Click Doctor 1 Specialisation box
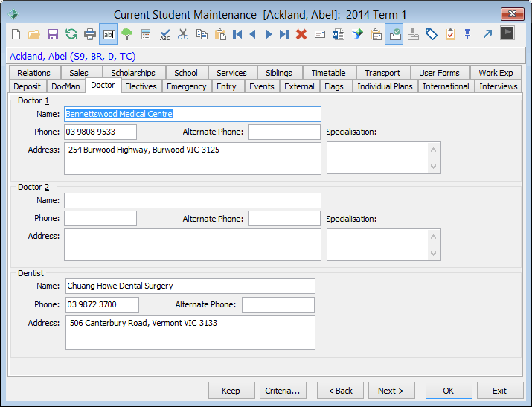Screen dimensions: 532x407 click(x=384, y=158)
